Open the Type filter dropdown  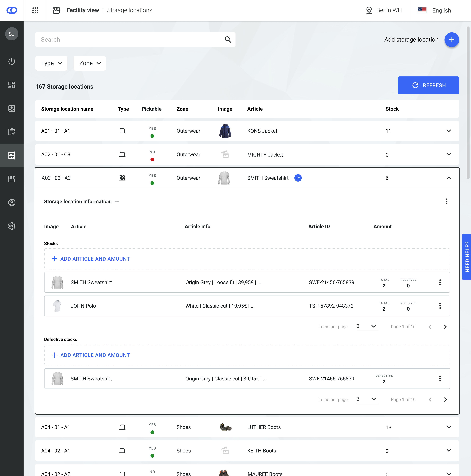tap(51, 63)
